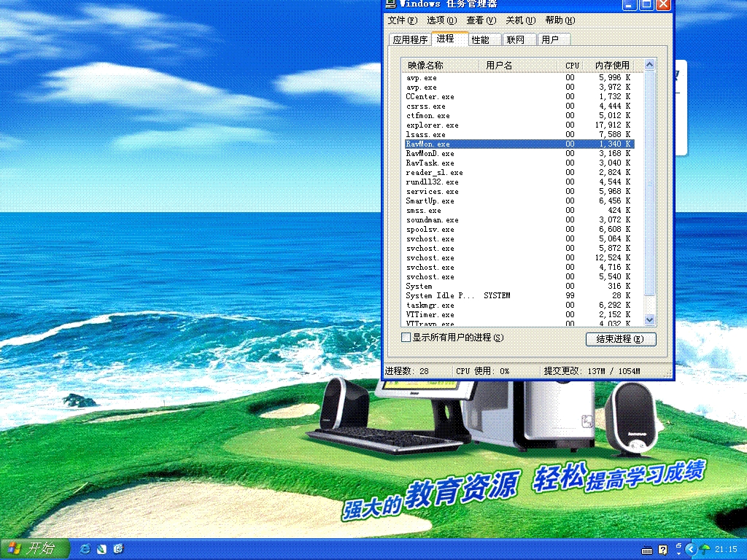747x560 pixels.
Task: Select the reader_sl.exe process
Action: point(519,172)
